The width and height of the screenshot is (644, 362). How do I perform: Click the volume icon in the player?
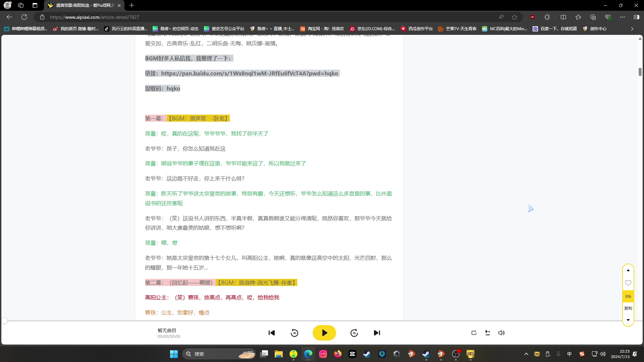[501, 333]
